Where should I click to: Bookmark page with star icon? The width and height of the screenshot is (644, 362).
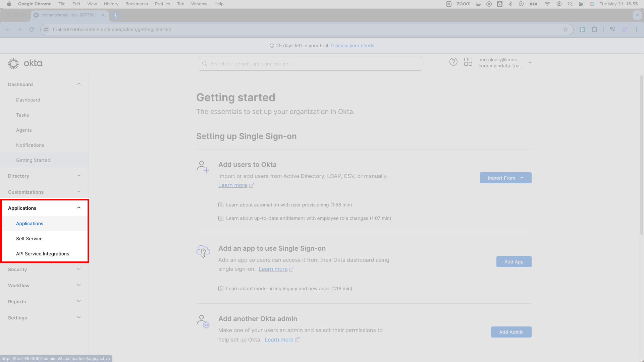tap(566, 29)
